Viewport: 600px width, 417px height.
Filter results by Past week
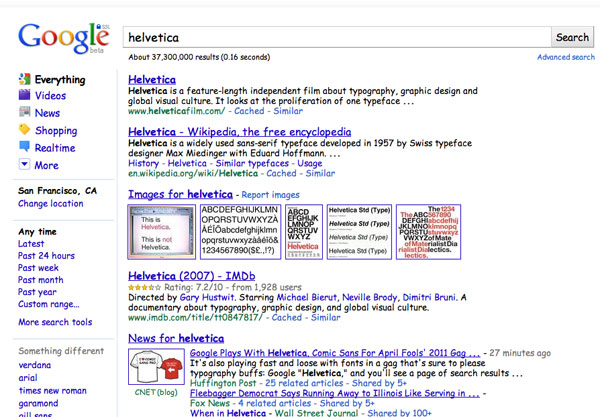(x=38, y=268)
